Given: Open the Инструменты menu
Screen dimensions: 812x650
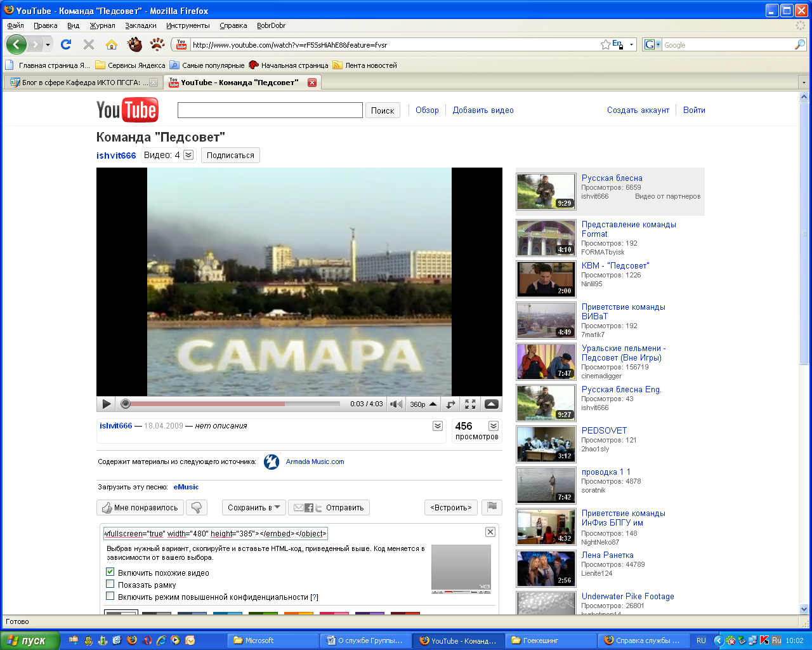Looking at the screenshot, I should coord(188,25).
